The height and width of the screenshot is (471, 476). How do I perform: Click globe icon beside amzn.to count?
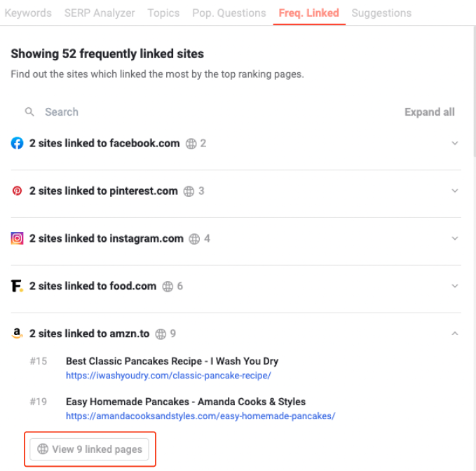coord(161,334)
